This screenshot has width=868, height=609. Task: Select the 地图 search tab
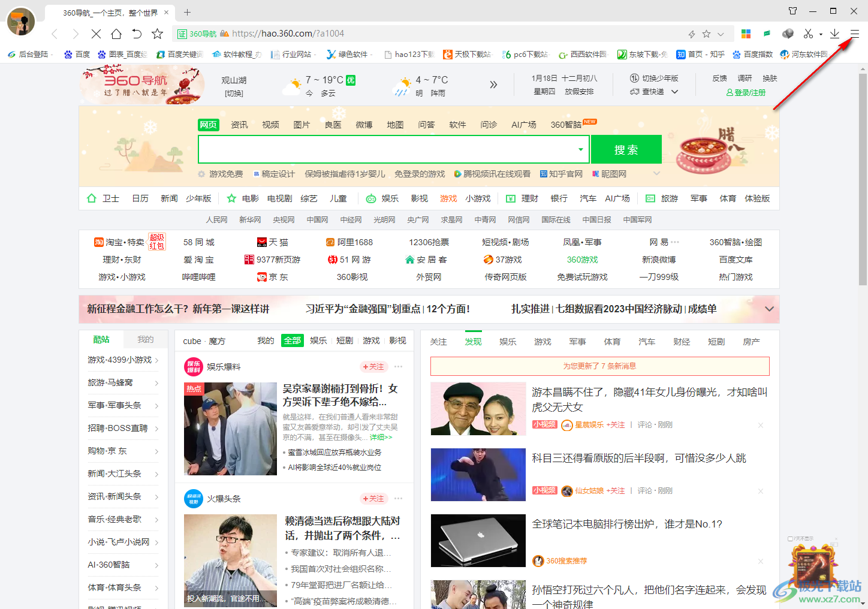tap(396, 125)
